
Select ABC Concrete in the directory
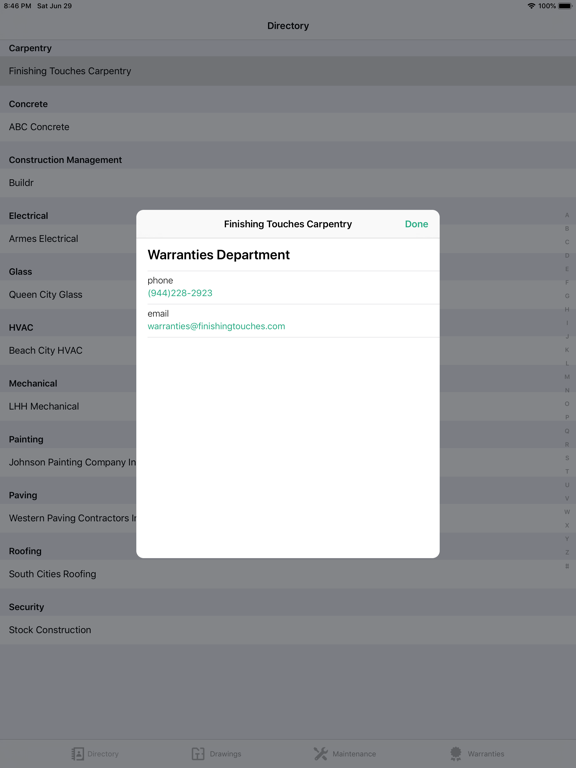[288, 127]
